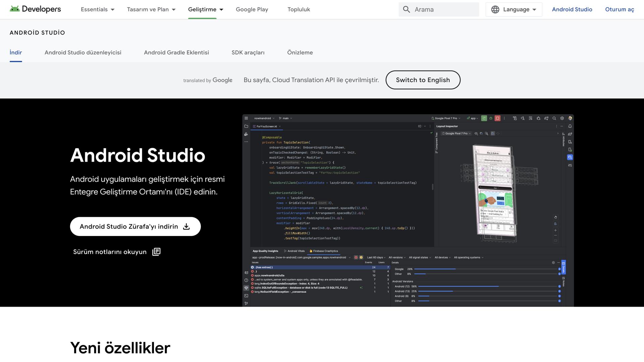Image resolution: width=644 pixels, height=362 pixels.
Task: Switch to the Firebase Crashlytics tab
Action: pos(324,251)
